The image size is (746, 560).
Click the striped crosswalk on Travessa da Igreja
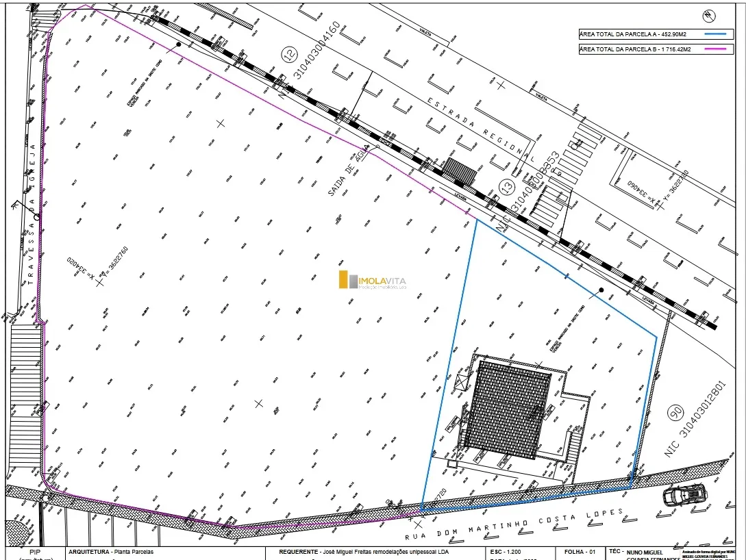[x=26, y=395]
